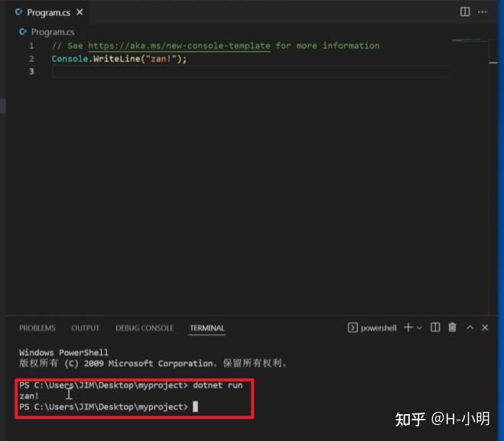Click the 'dotnet run' command text

(218, 385)
